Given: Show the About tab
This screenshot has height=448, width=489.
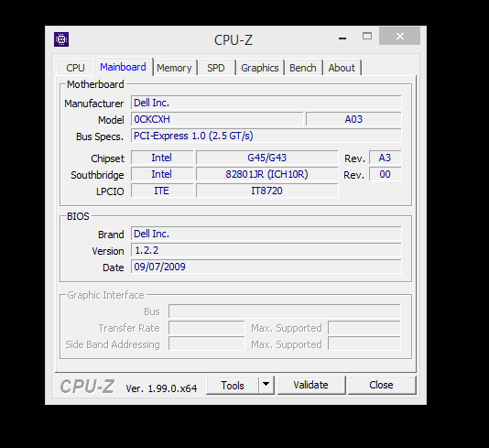Looking at the screenshot, I should 342,68.
